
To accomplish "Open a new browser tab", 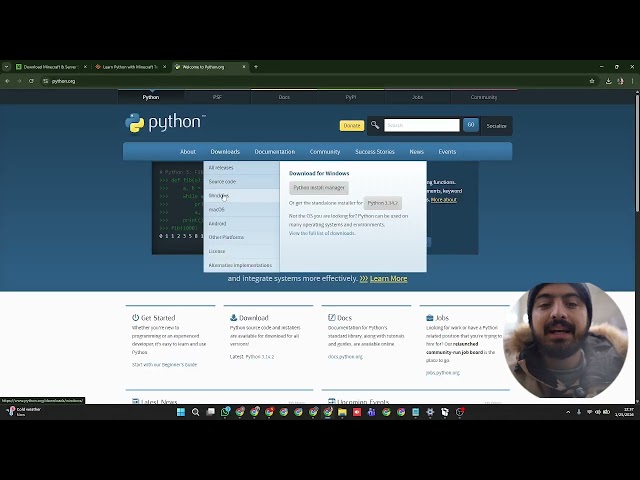I will point(256,67).
